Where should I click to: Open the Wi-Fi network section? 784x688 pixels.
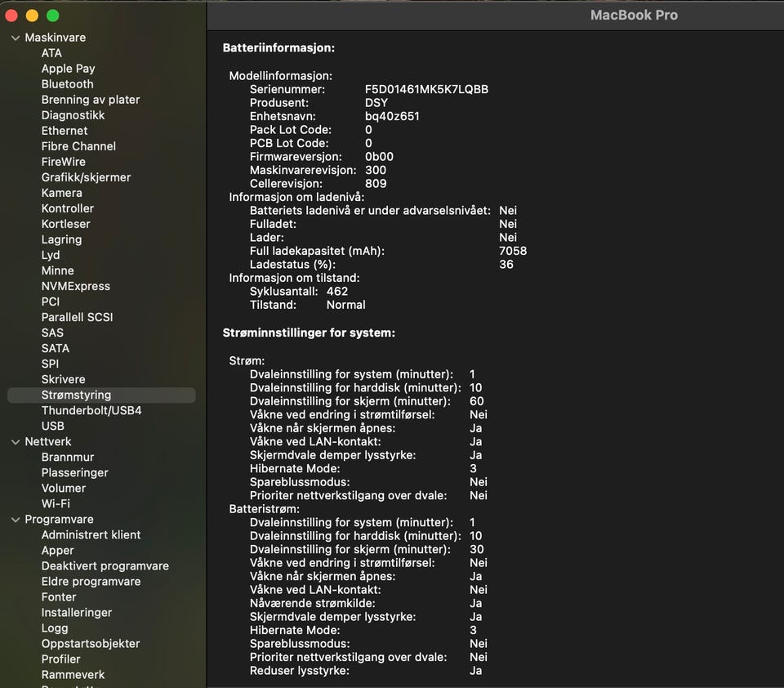56,503
